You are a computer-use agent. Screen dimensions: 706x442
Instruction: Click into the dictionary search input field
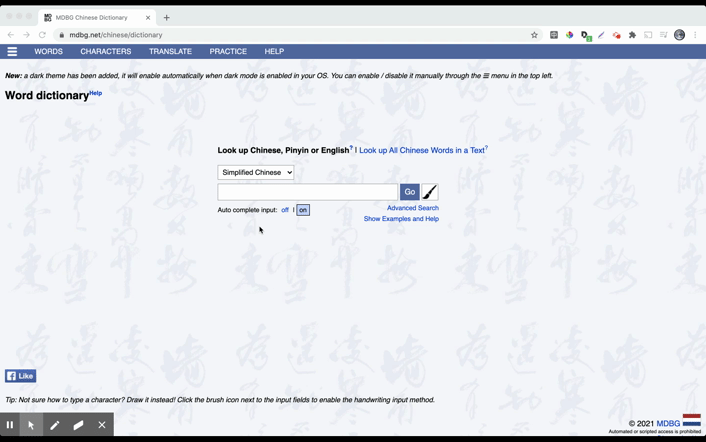coord(308,192)
